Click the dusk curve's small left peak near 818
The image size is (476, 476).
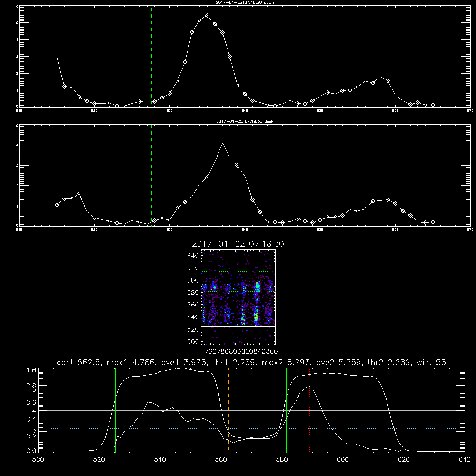click(79, 193)
